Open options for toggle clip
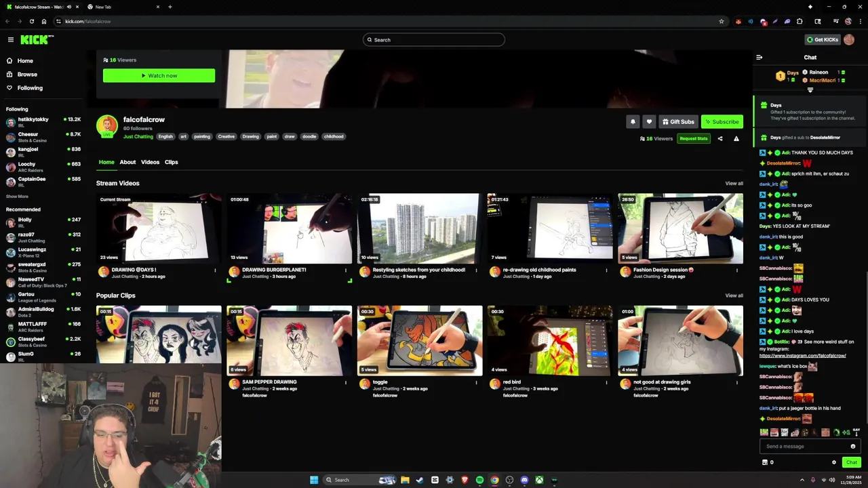The width and height of the screenshot is (868, 488). [x=476, y=382]
